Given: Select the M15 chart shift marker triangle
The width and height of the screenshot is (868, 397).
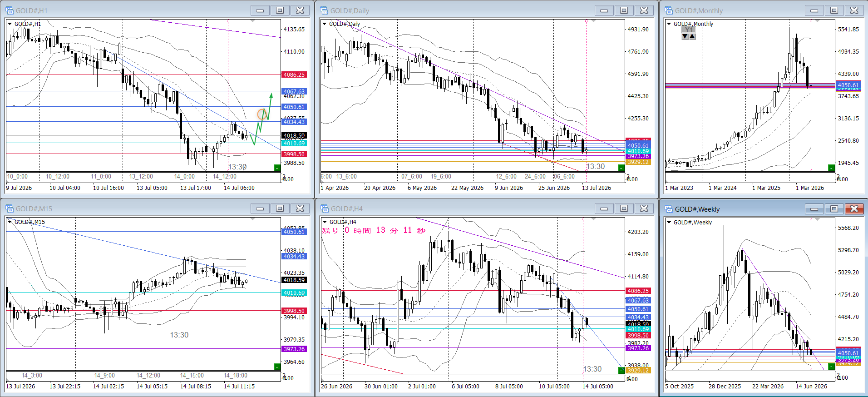Looking at the screenshot, I should (x=253, y=219).
